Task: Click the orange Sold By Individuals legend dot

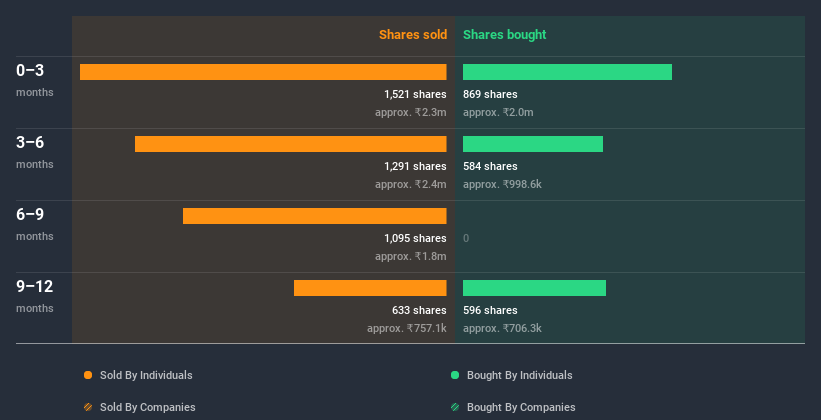Action: coord(88,375)
